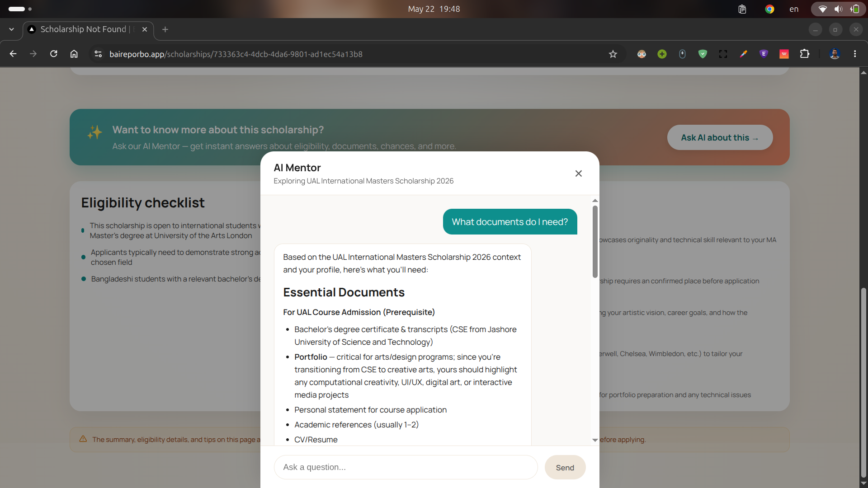Click 'Bangladeshi students with a relevant bachelor's' item
Viewport: 868px width, 488px height.
(175, 279)
